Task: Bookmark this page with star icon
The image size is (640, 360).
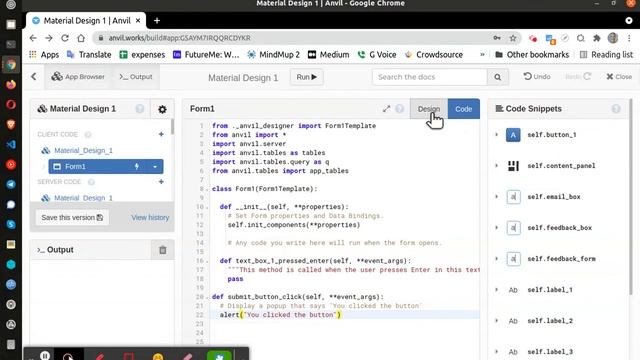Action: (513, 38)
